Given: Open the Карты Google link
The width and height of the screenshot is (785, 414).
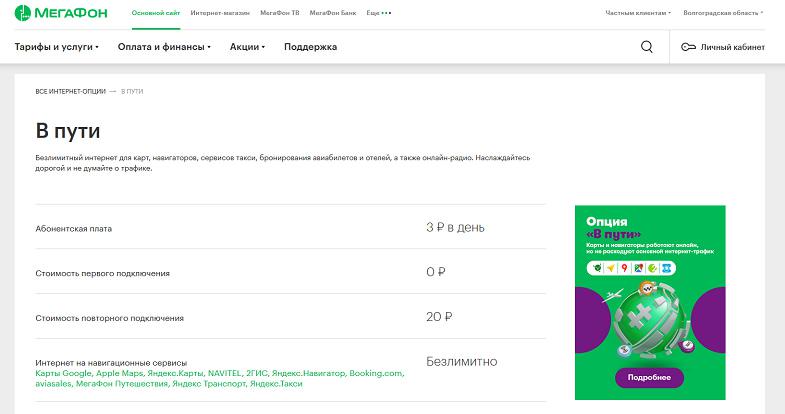Looking at the screenshot, I should coord(64,373).
